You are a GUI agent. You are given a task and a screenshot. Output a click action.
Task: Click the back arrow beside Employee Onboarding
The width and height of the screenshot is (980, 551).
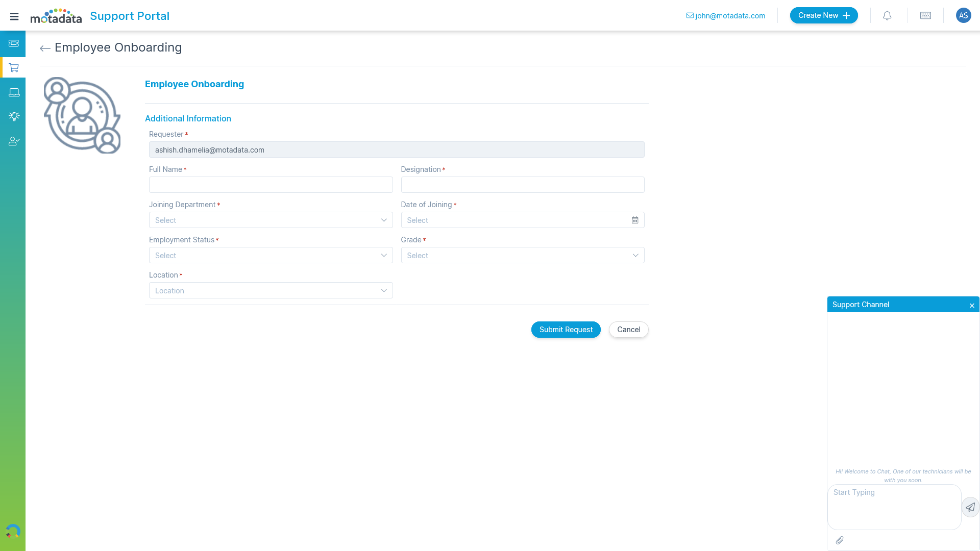click(45, 48)
